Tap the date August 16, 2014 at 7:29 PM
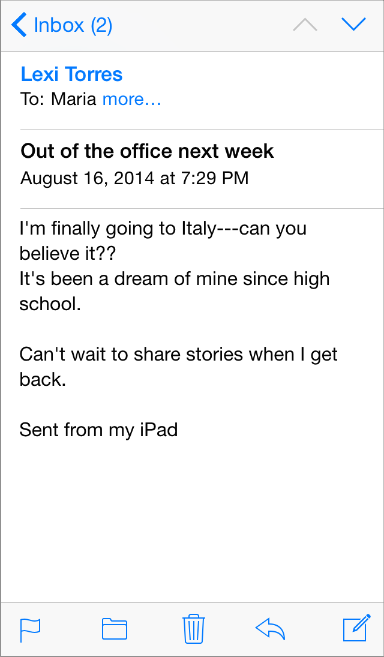 [x=135, y=178]
